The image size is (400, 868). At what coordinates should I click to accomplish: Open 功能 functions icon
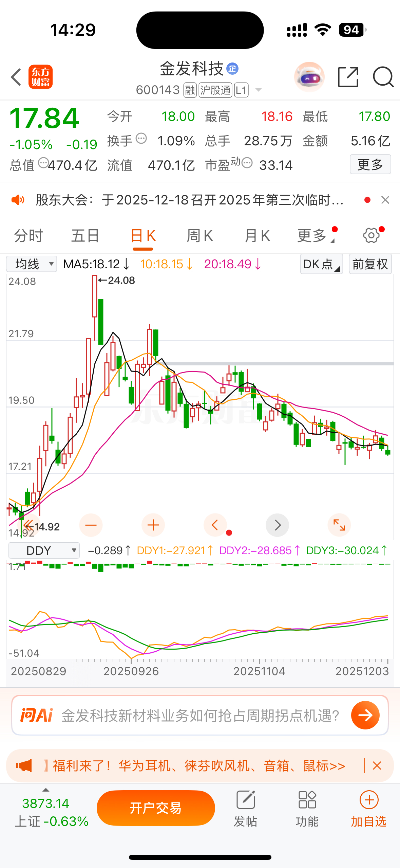click(x=307, y=800)
